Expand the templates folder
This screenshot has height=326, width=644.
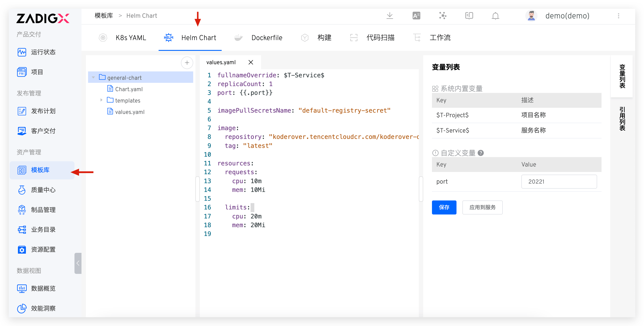click(101, 100)
